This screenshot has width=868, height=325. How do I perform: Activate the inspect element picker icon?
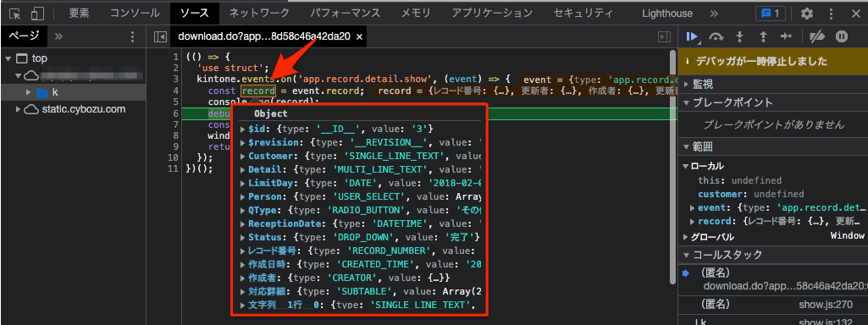[15, 14]
